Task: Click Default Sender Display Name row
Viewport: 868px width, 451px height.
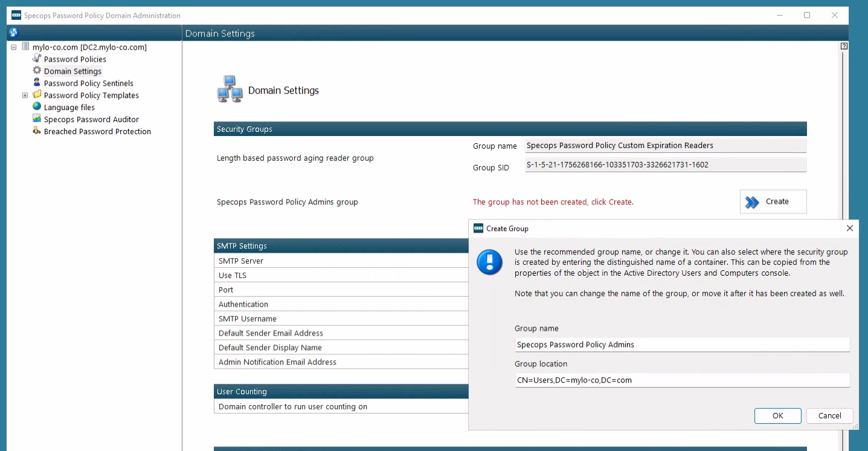Action: point(341,348)
